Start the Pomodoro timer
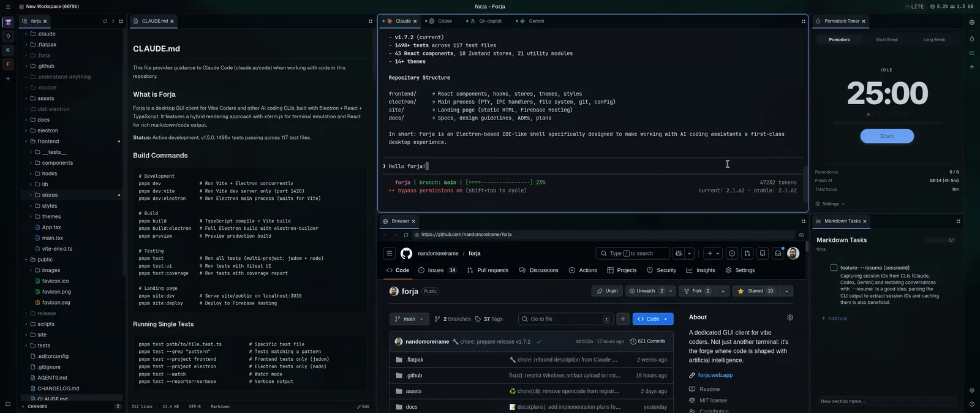Viewport: 980px width, 413px height. point(887,136)
